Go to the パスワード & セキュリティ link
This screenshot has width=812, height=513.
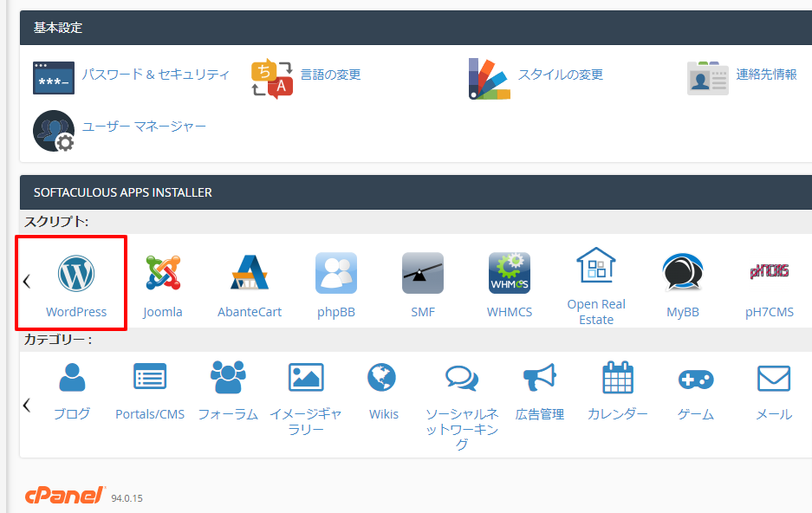pos(155,75)
